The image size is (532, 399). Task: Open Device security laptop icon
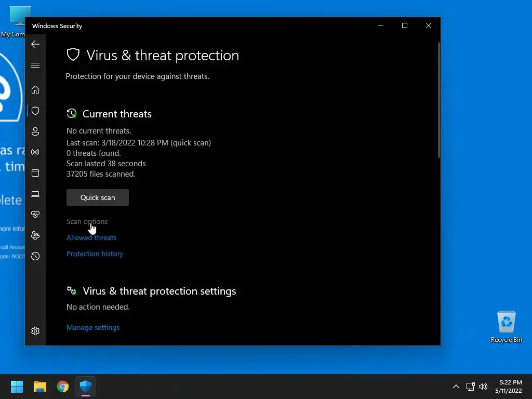coord(35,194)
